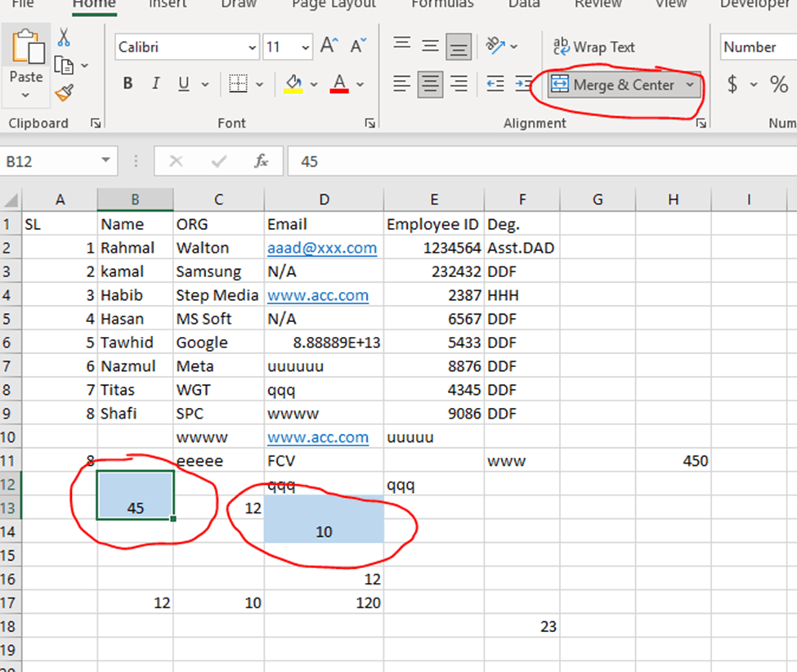The image size is (797, 672).
Task: Open the Formulas ribbon tab
Action: pos(443,4)
